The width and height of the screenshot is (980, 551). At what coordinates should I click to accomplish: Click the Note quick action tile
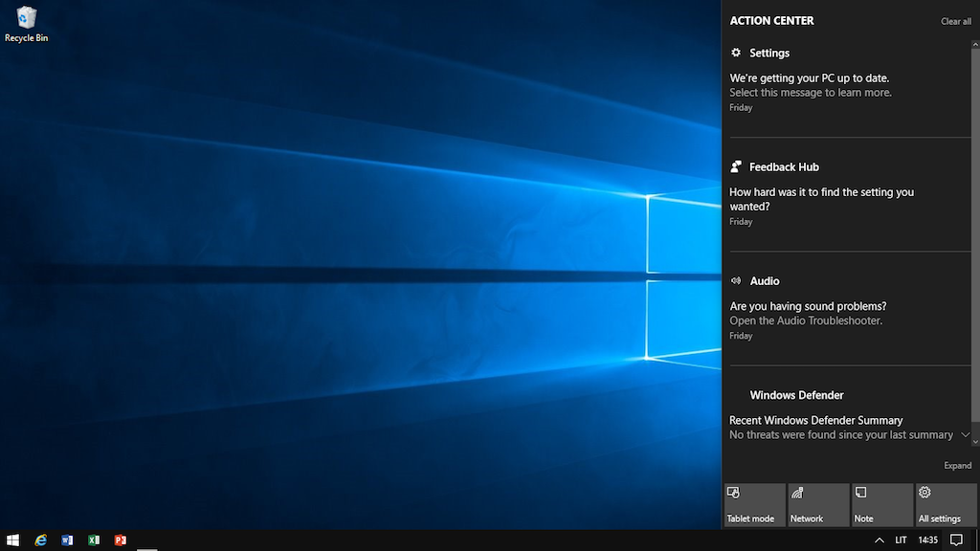pos(881,505)
